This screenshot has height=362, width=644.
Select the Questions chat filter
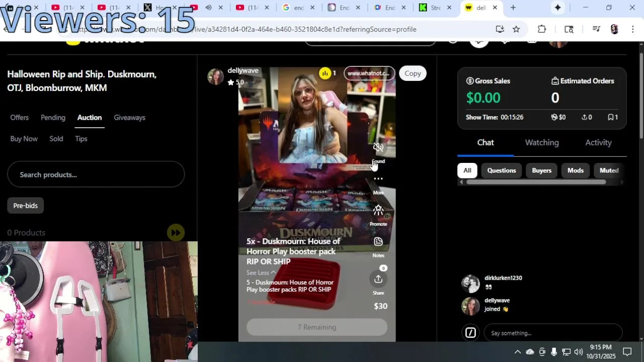(x=501, y=170)
